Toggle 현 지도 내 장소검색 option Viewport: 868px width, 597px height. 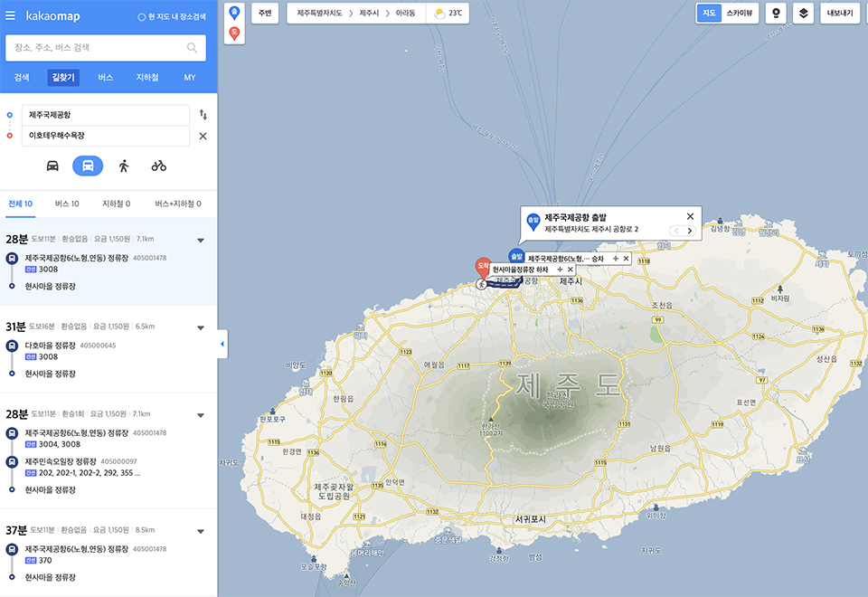[172, 16]
